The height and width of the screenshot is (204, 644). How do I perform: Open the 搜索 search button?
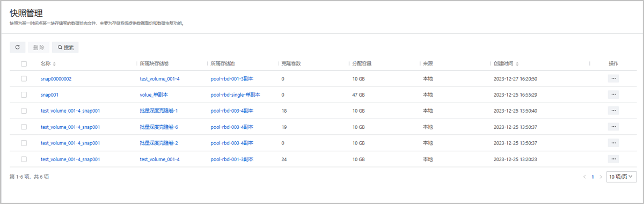(65, 47)
